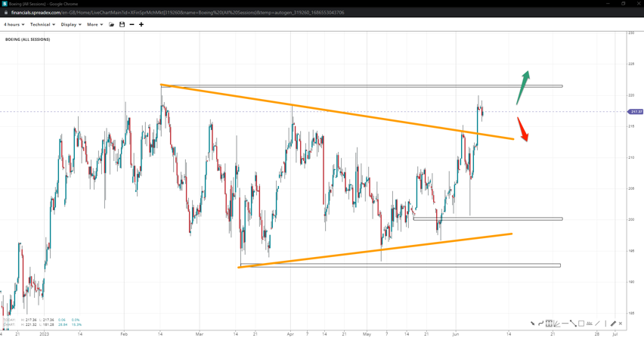
Task: Select the red downward arrow annotation
Action: coord(523,130)
